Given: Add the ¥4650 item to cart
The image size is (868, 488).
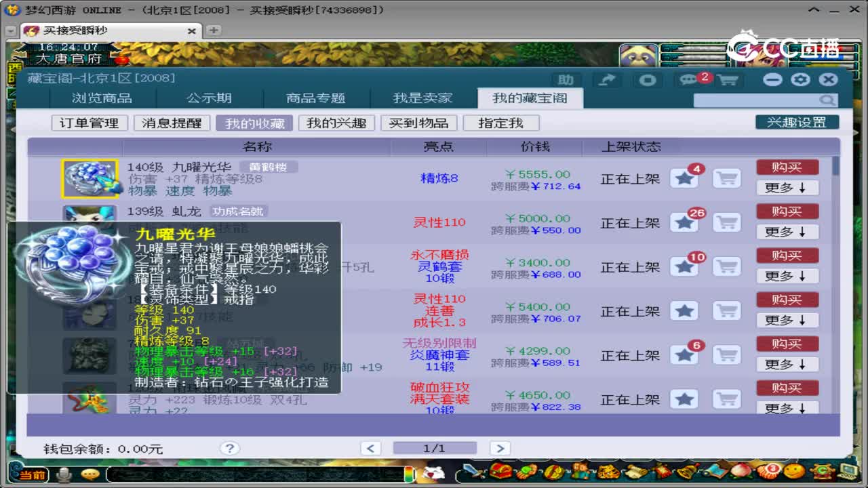Looking at the screenshot, I should 726,399.
